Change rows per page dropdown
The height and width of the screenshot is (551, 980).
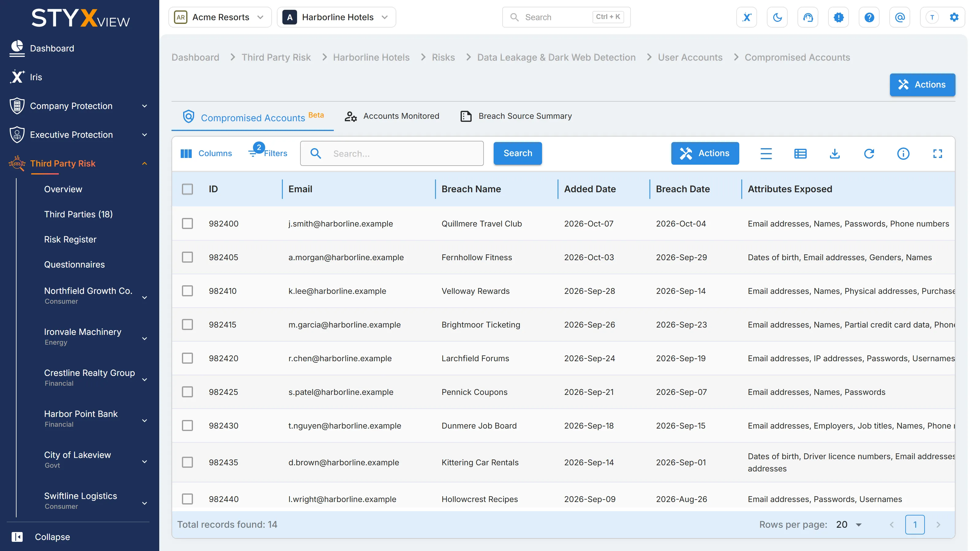tap(849, 525)
